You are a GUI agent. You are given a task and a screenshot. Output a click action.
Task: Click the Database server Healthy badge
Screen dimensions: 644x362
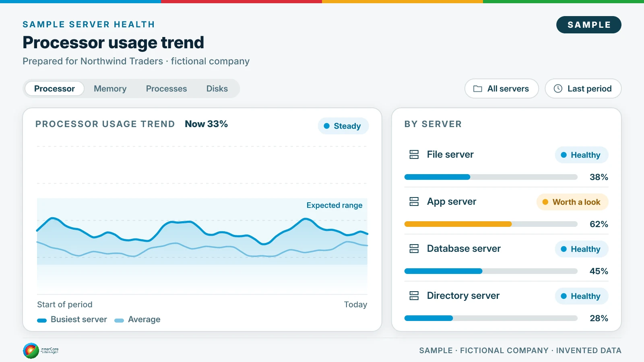click(582, 249)
